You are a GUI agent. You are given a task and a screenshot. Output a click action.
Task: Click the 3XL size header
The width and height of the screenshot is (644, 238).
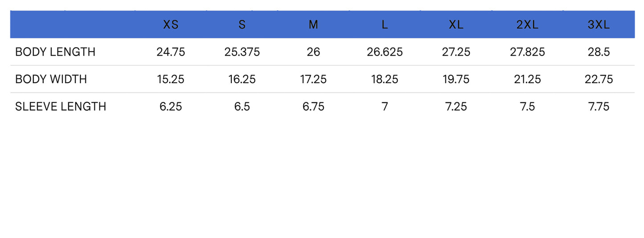click(x=599, y=25)
